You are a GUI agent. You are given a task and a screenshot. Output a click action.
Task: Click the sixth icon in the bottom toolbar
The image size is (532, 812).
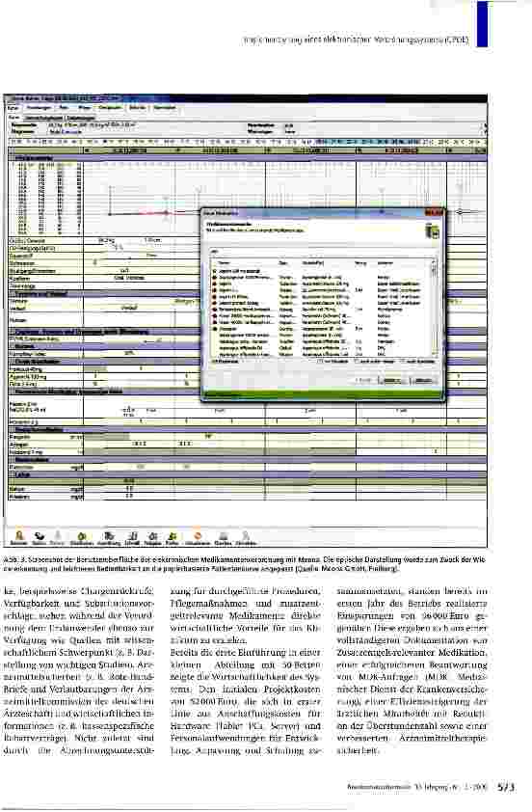pos(132,536)
